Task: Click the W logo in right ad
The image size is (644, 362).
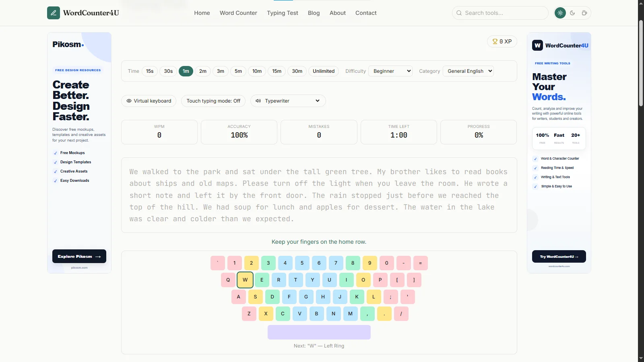Action: pyautogui.click(x=537, y=45)
